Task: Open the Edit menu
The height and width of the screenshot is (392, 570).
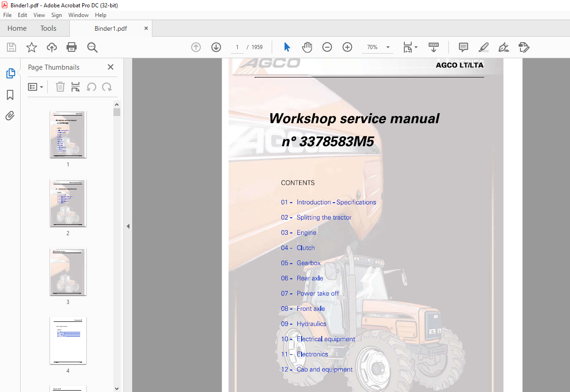Action: point(22,15)
